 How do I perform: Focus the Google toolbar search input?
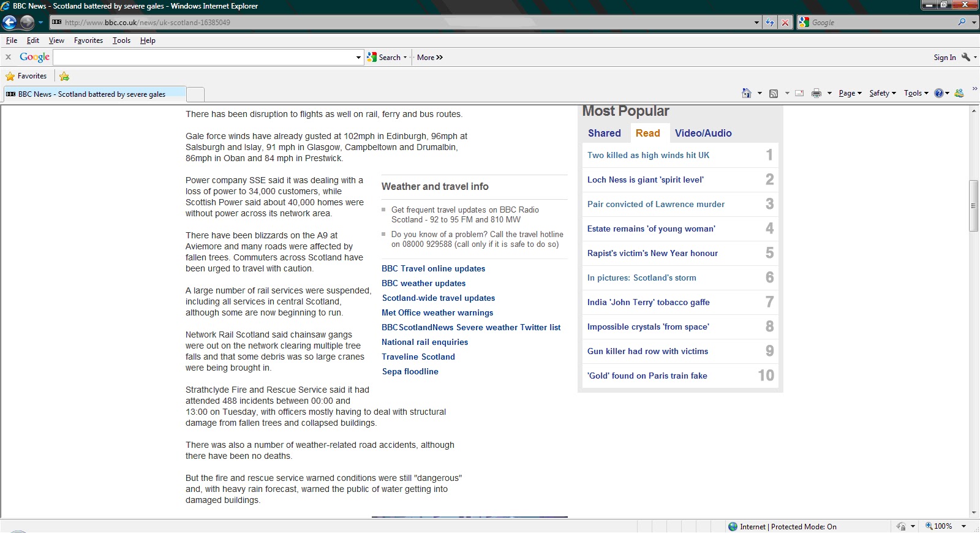point(205,58)
